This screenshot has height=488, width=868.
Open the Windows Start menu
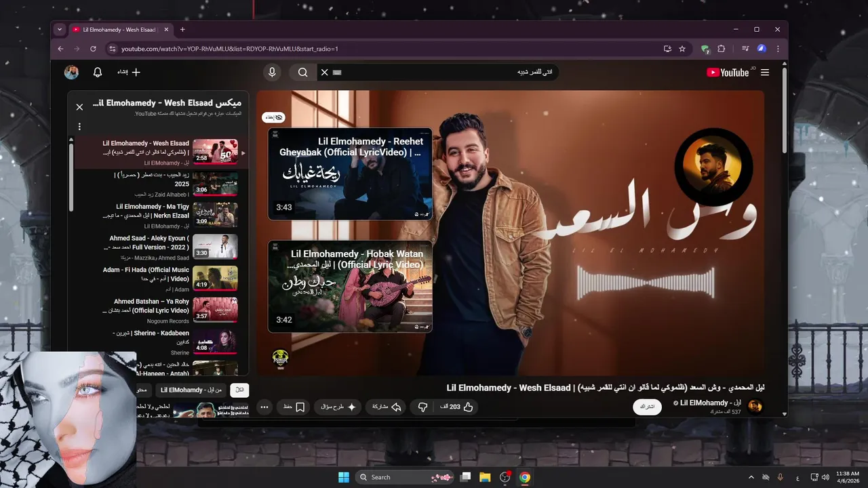click(344, 477)
